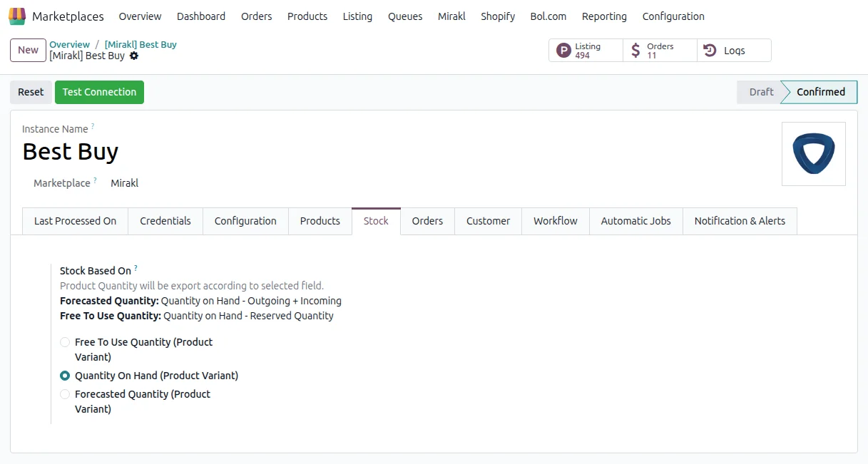Click the Best Buy instance logo image
The image size is (868, 464).
[814, 154]
